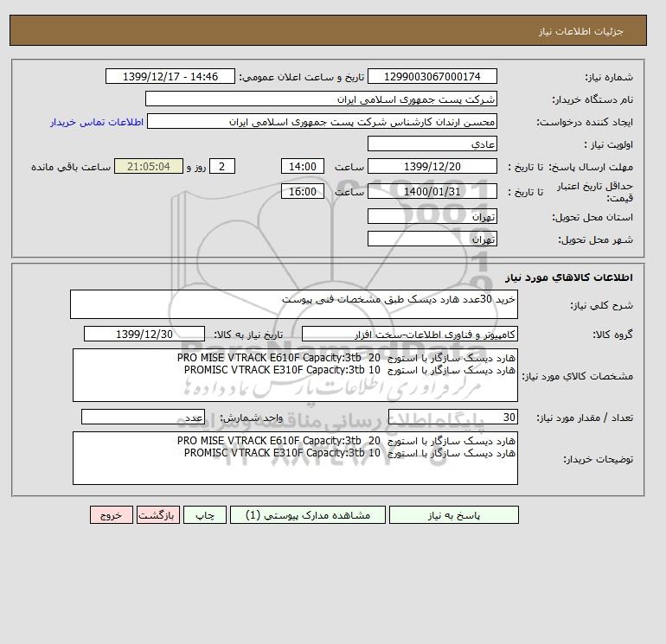The image size is (666, 644).
Task: Select the need number field 1299003067000174
Action: [x=432, y=76]
